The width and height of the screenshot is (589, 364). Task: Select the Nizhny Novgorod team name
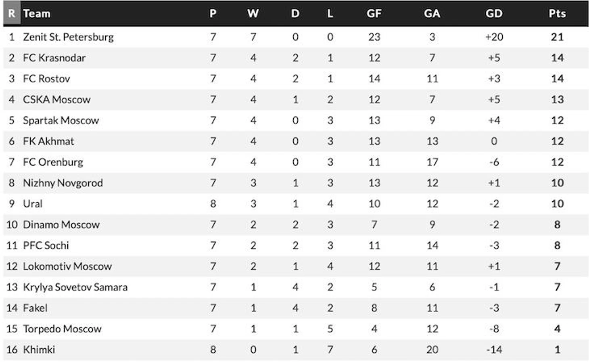pos(63,183)
